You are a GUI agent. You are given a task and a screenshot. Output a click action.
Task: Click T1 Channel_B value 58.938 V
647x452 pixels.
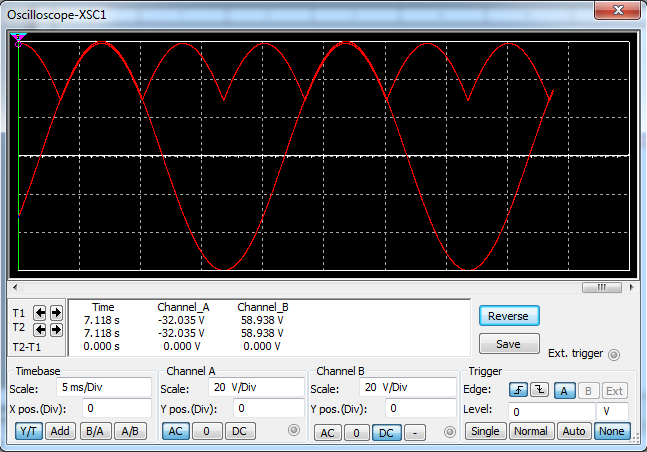262,320
